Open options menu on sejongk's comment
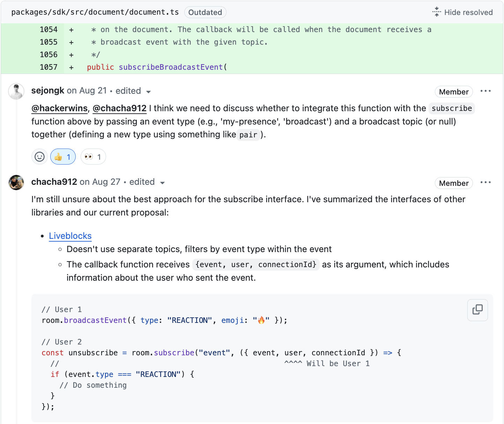Screen dimensions: 504x424 click(x=485, y=91)
